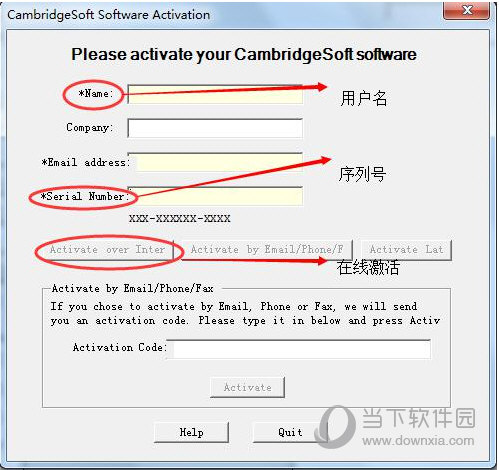Click the Activate button below the code field

click(247, 387)
